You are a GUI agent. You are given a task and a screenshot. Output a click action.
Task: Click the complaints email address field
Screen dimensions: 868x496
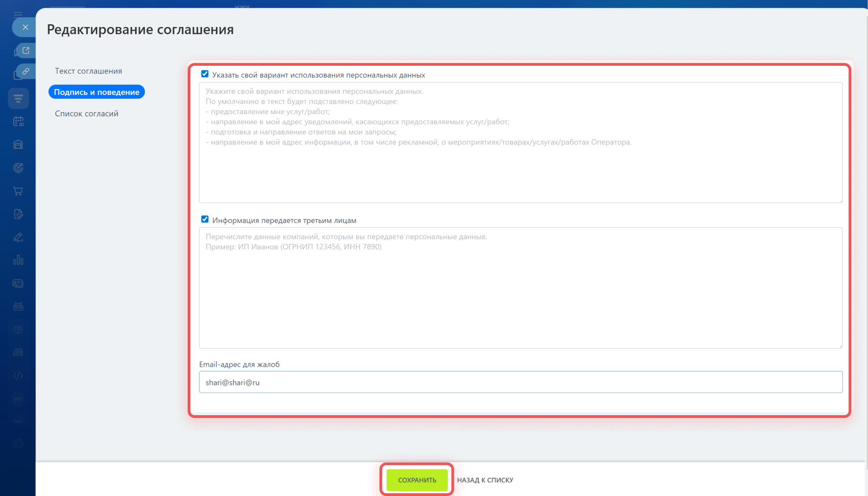[521, 382]
